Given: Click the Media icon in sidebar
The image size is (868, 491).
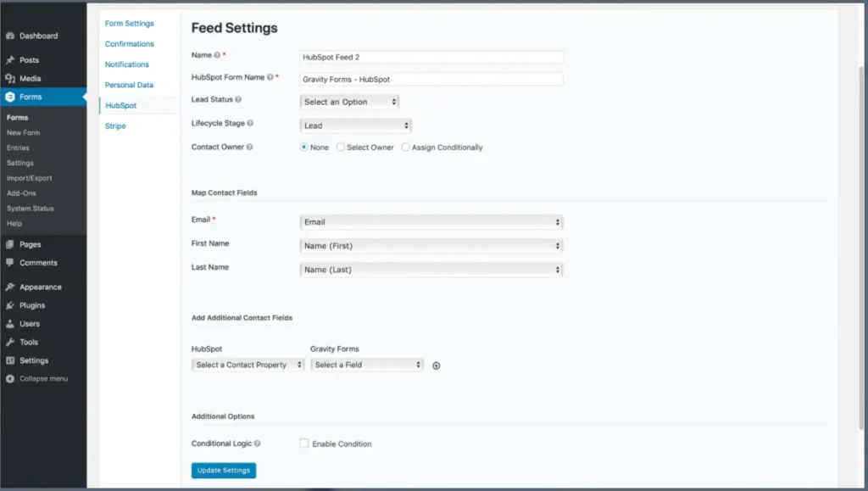Looking at the screenshot, I should (x=10, y=79).
